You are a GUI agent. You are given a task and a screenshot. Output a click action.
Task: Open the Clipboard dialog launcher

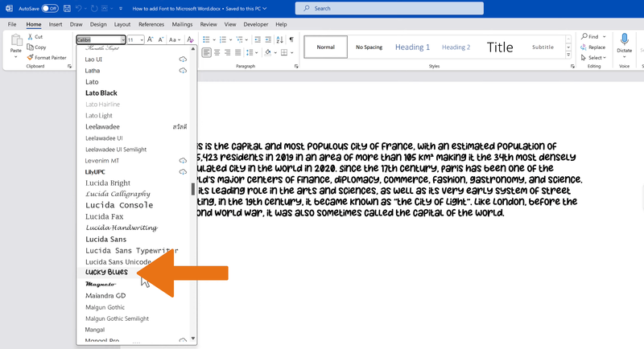click(x=69, y=67)
